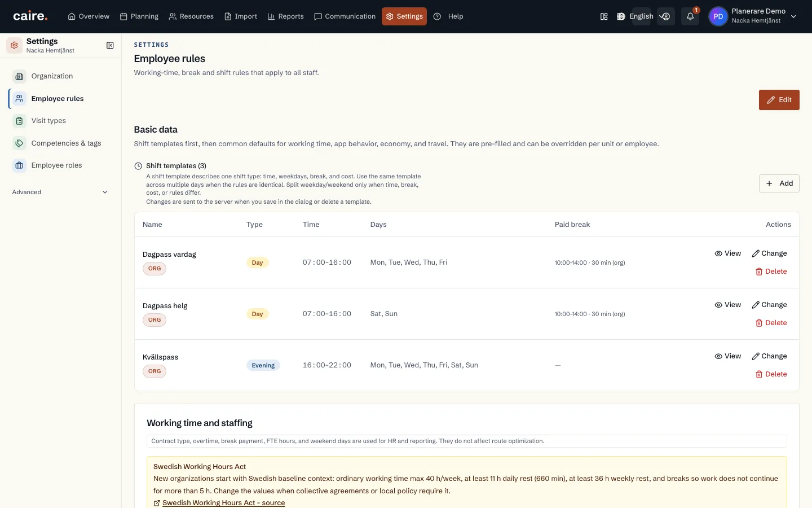Click the Evening type badge
Screen dimensions: 812x508
(263, 365)
